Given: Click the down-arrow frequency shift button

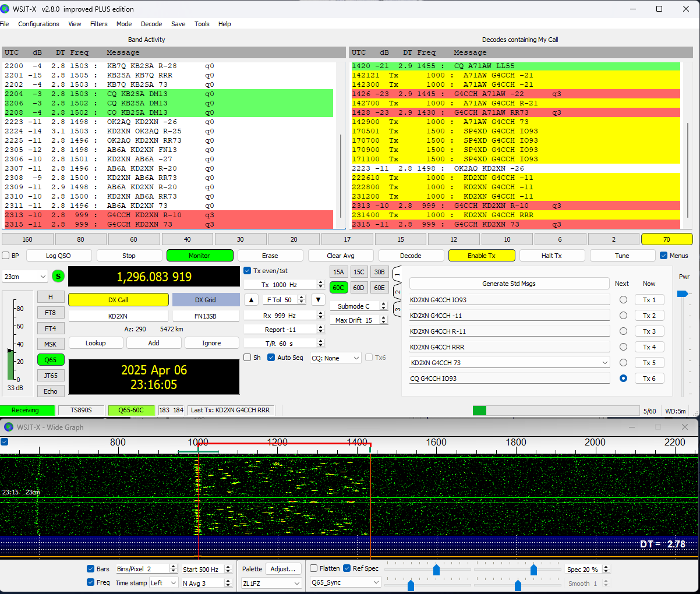Looking at the screenshot, I should (x=318, y=300).
